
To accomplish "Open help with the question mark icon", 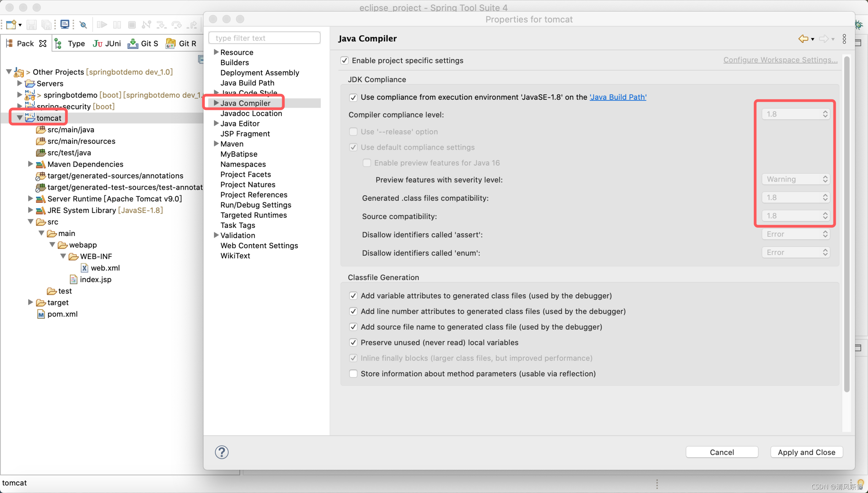I will tap(222, 452).
